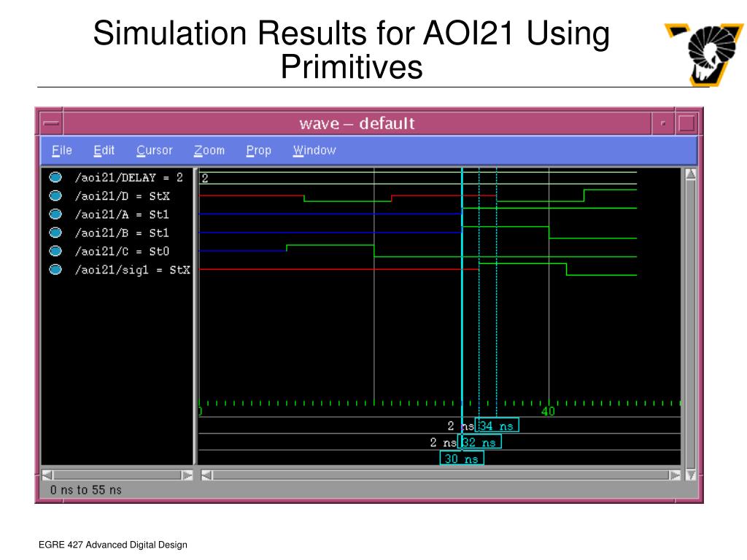Open the Prop menu
The image size is (747, 560).
click(x=259, y=150)
